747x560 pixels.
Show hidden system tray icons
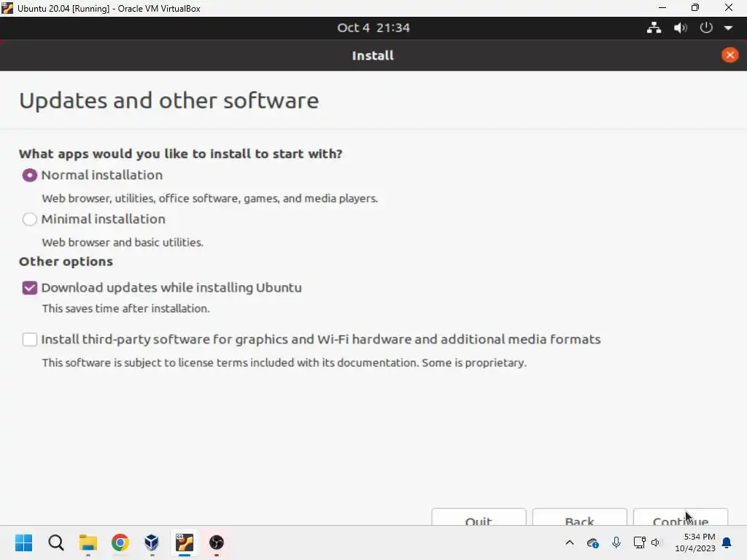tap(569, 542)
